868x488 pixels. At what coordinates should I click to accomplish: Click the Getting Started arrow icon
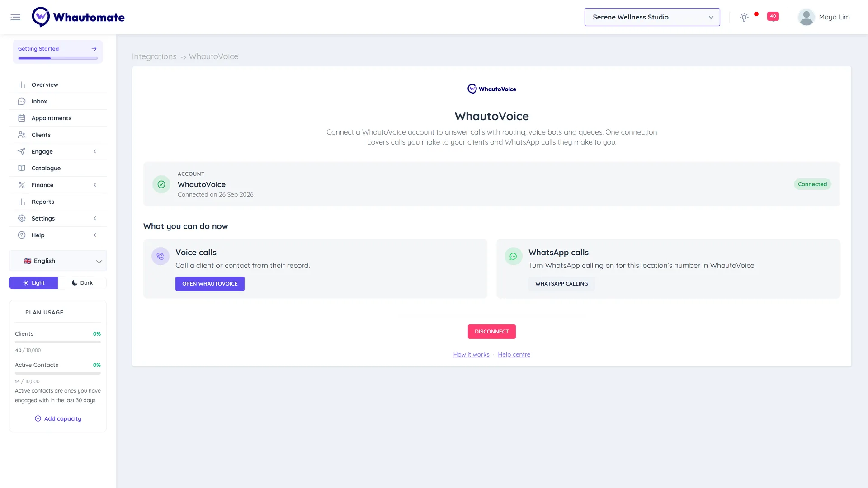94,49
